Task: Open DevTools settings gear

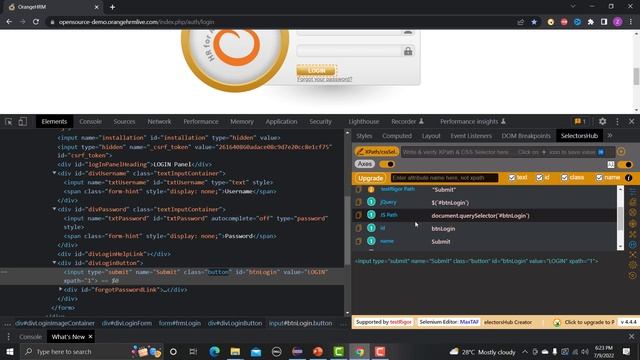Action: click(602, 122)
